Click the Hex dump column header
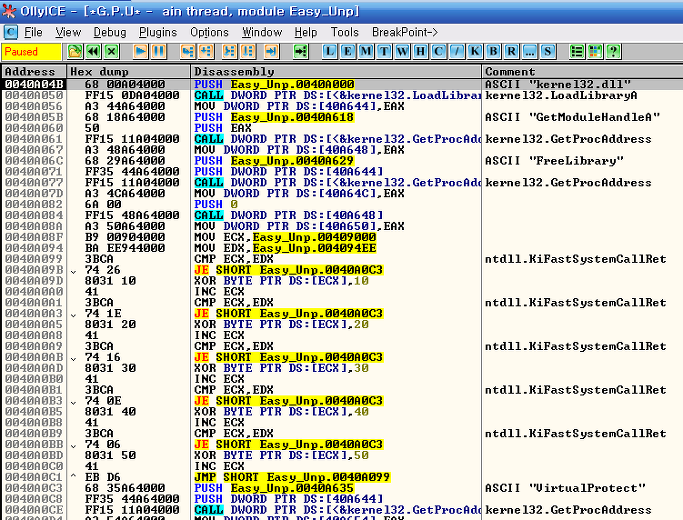This screenshot has width=683, height=520. click(128, 71)
